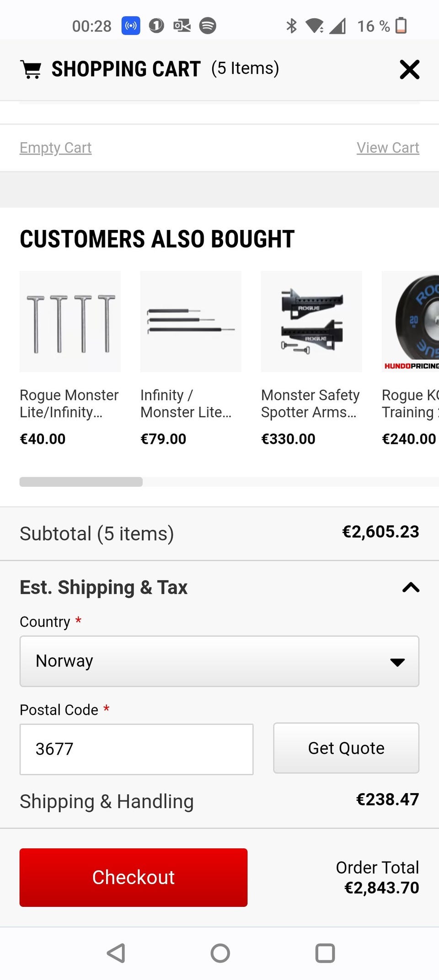Viewport: 439px width, 980px height.
Task: Open the Country dropdown showing Norway
Action: [219, 661]
